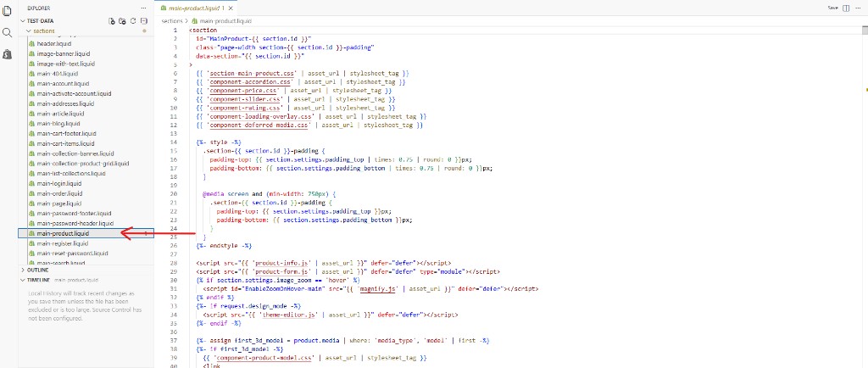Viewport: 868px width, 368px height.
Task: Click sections in the breadcrumb
Action: (x=171, y=21)
